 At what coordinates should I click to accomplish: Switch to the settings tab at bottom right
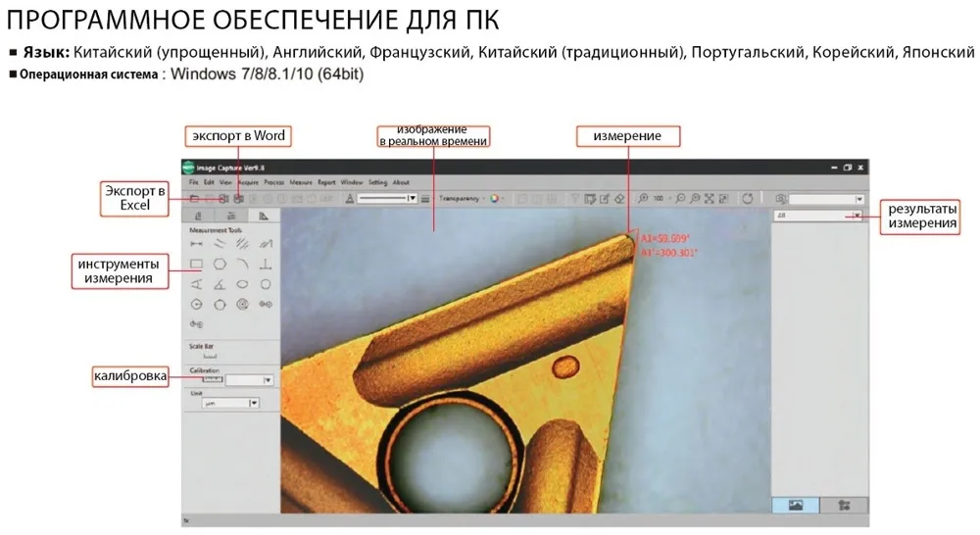pyautogui.click(x=844, y=505)
